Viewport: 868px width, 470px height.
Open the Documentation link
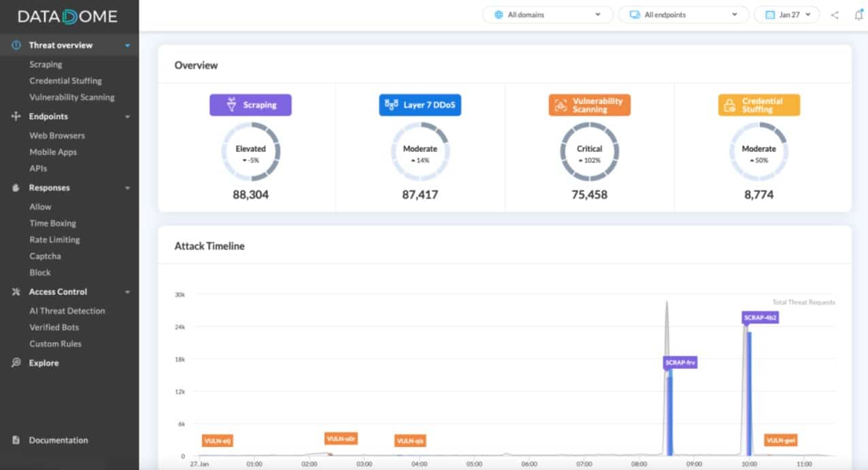pos(59,440)
